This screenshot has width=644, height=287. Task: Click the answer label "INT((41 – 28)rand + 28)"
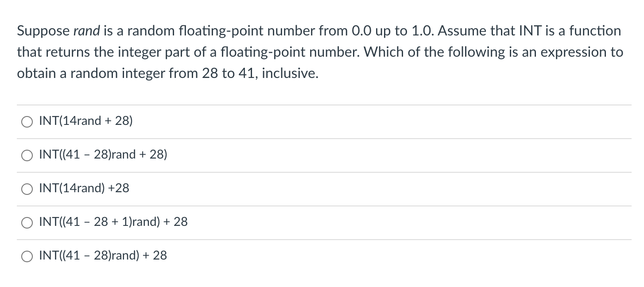(x=103, y=155)
